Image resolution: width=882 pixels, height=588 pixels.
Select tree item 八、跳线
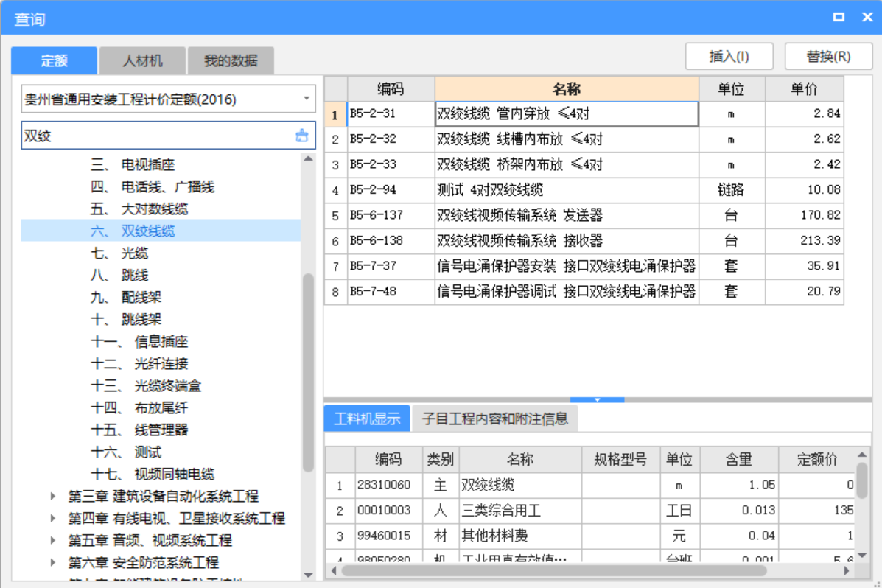coord(119,275)
